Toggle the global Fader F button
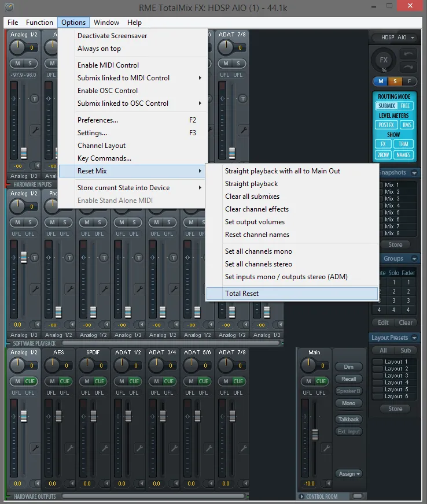Image resolution: width=427 pixels, height=504 pixels. (409, 81)
